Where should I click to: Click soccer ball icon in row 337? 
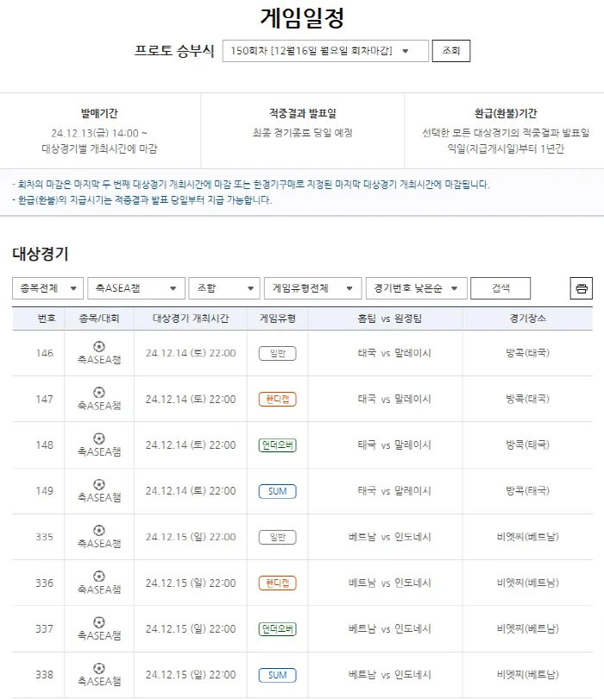pyautogui.click(x=99, y=622)
